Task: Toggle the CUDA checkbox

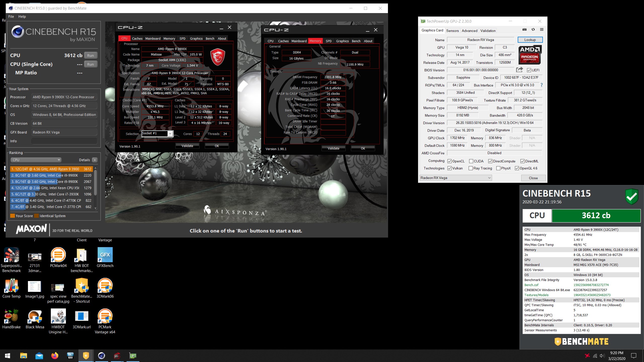Action: tap(471, 161)
